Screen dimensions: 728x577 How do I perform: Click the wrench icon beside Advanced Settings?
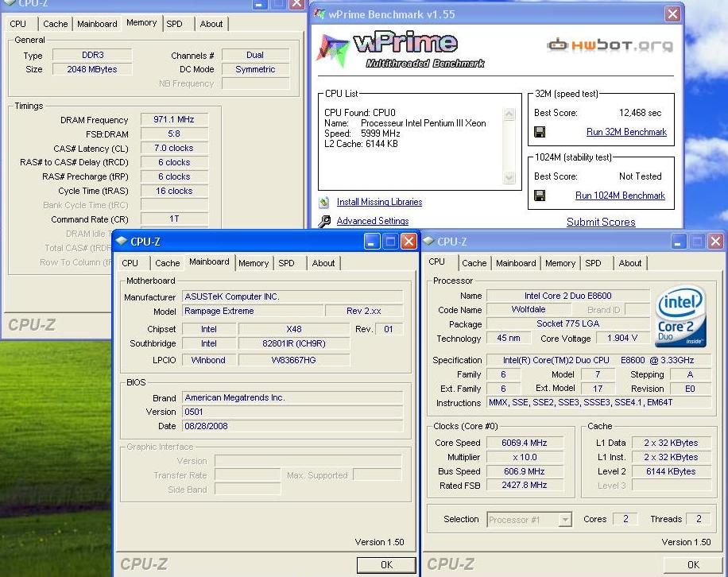324,221
